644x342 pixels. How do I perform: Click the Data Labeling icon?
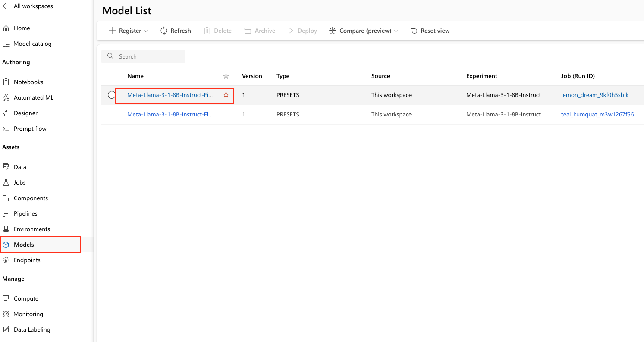(x=6, y=329)
